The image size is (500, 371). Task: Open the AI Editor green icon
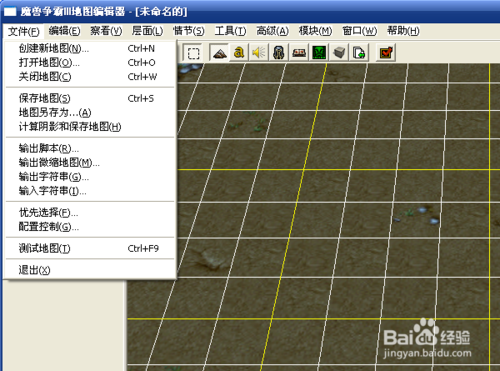319,53
